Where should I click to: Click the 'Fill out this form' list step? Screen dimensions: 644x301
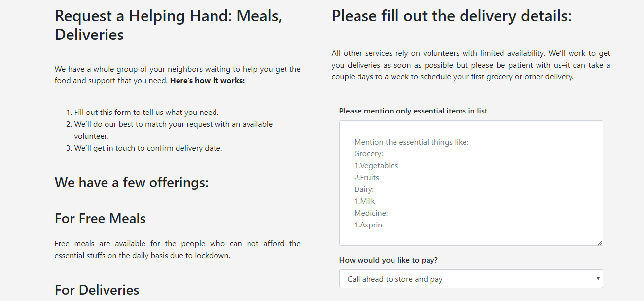pyautogui.click(x=146, y=113)
